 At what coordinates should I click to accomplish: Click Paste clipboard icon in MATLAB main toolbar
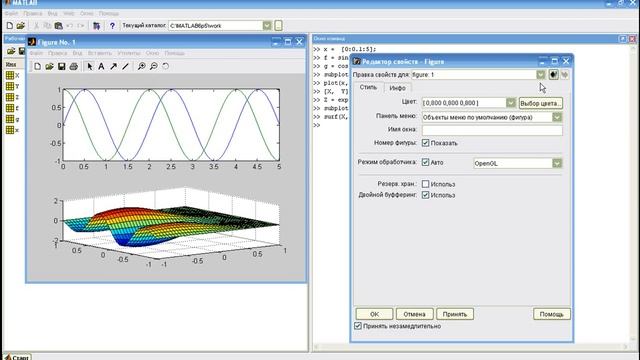[58, 26]
